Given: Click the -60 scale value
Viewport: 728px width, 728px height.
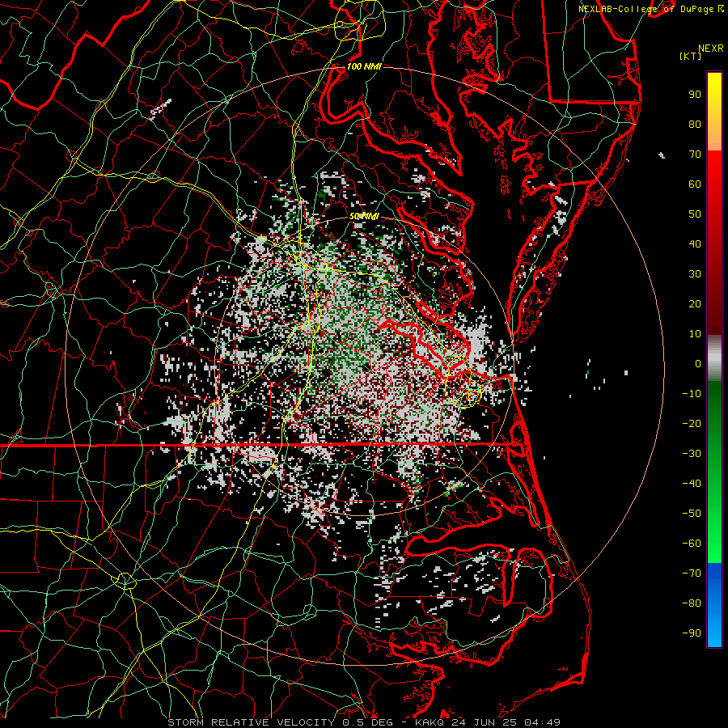Looking at the screenshot, I should click(692, 544).
